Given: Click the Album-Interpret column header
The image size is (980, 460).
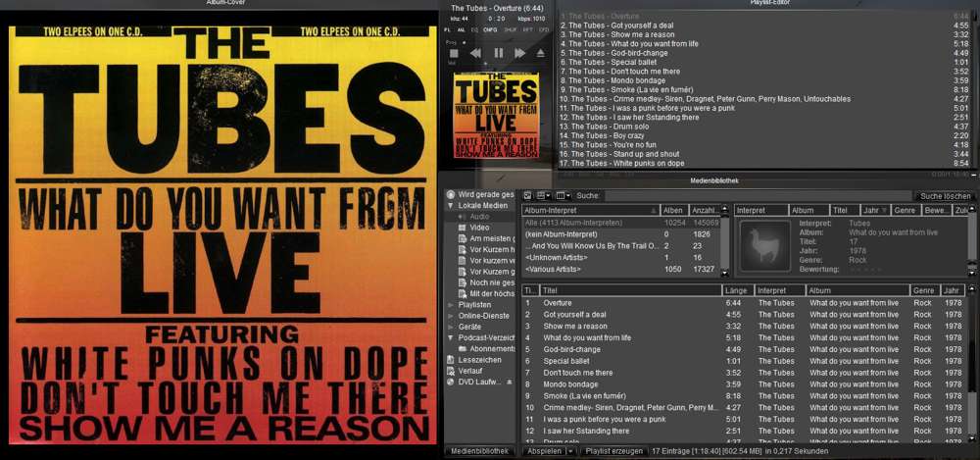Looking at the screenshot, I should click(x=588, y=210).
